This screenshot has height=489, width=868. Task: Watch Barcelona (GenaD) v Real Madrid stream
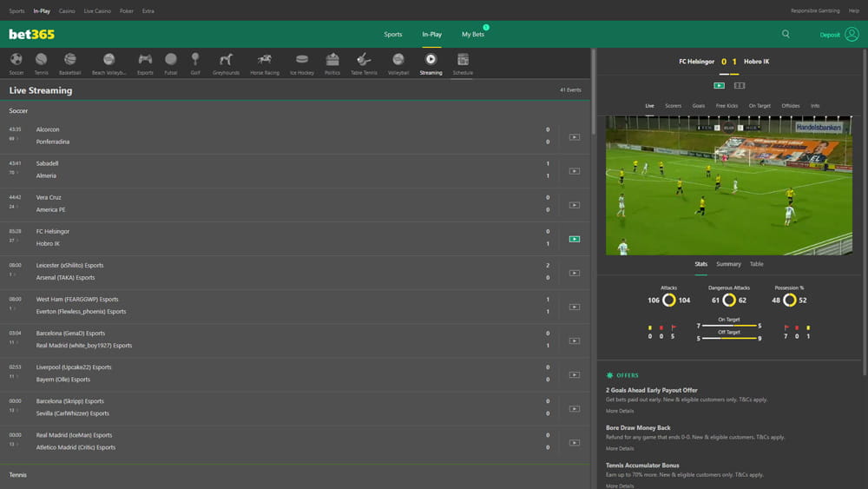click(x=575, y=340)
